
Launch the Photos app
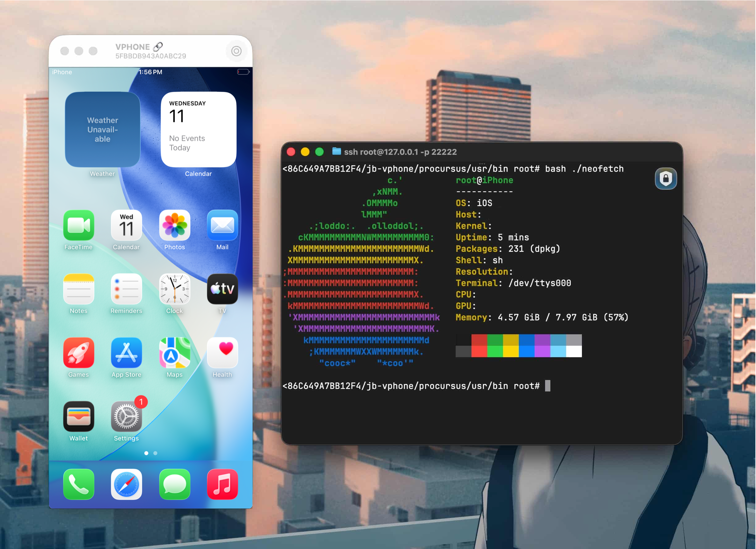(x=175, y=225)
